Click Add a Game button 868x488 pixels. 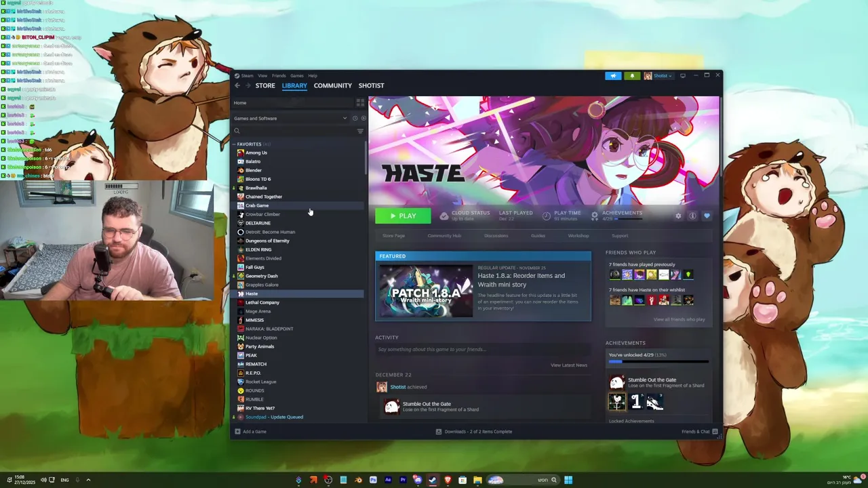tap(251, 432)
